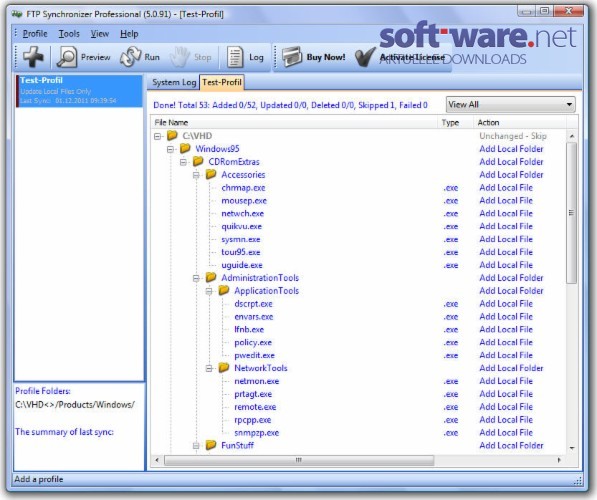This screenshot has width=597, height=500.
Task: Click the Action column header
Action: click(x=519, y=123)
